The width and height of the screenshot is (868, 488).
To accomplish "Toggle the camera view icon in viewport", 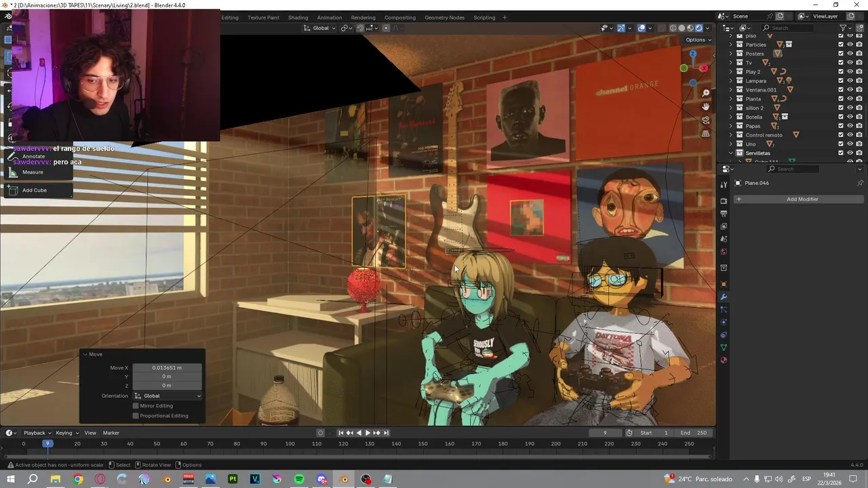I will (706, 120).
